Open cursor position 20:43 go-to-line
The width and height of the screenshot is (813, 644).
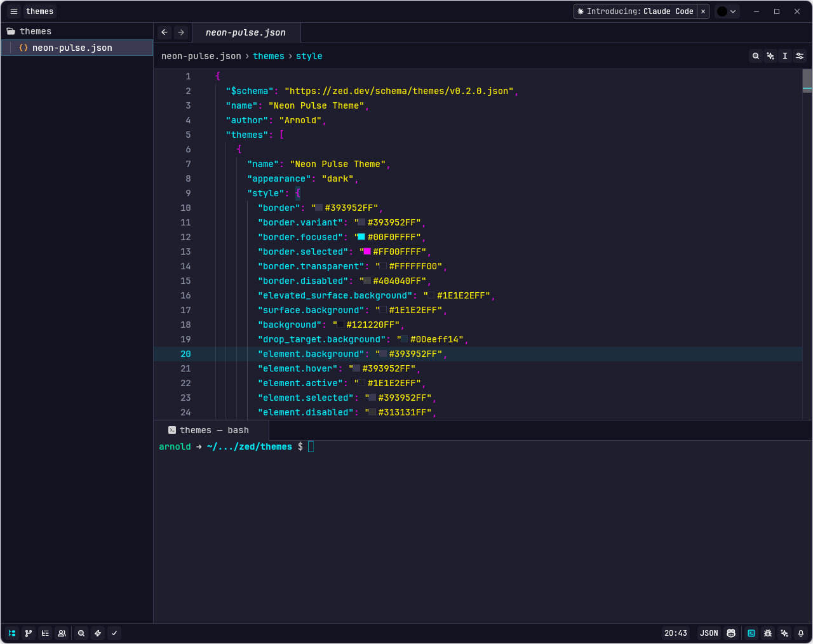click(x=676, y=633)
